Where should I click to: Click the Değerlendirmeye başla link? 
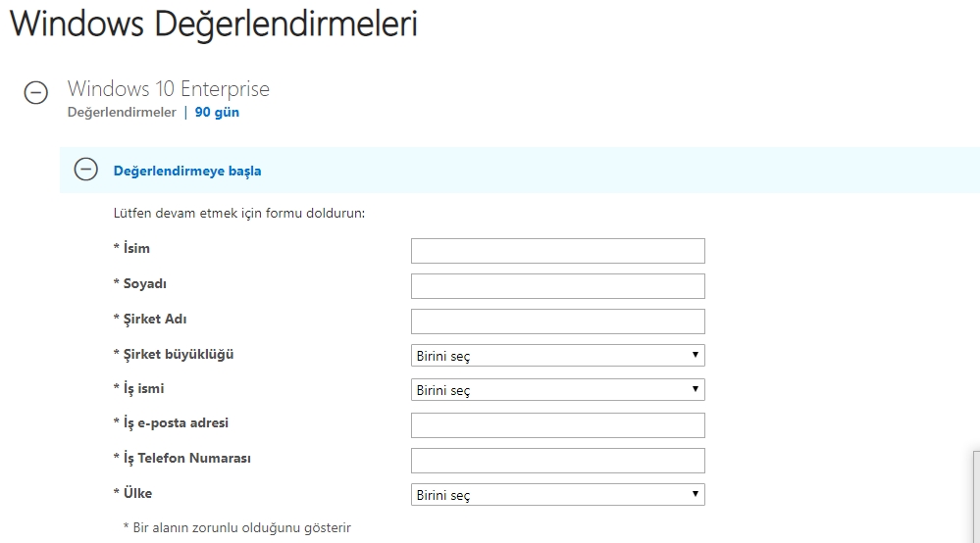click(x=186, y=171)
